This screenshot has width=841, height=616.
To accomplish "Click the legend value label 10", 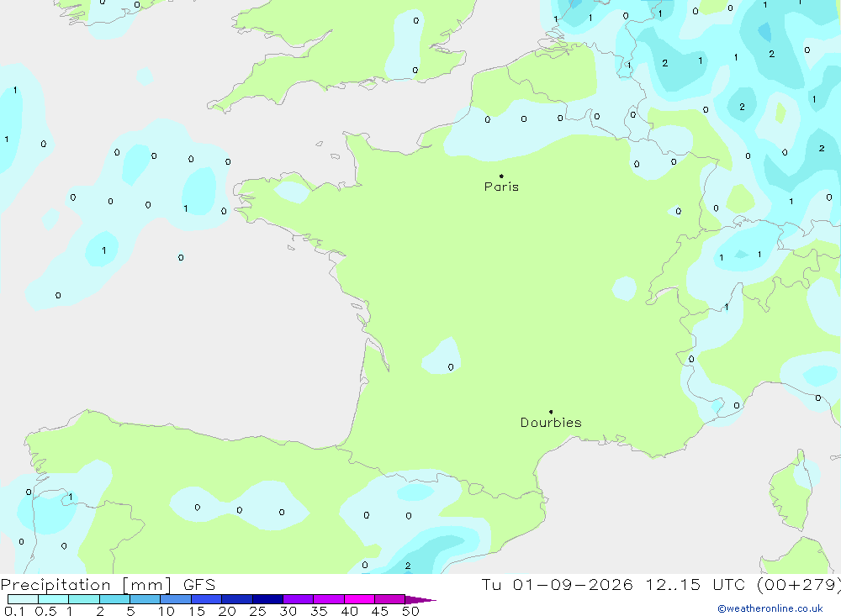I will [167, 611].
